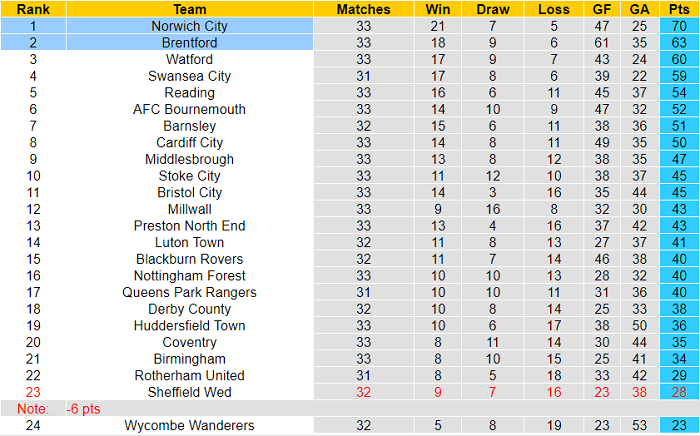Click the Norwich City team name
700x436 pixels.
[x=189, y=26]
